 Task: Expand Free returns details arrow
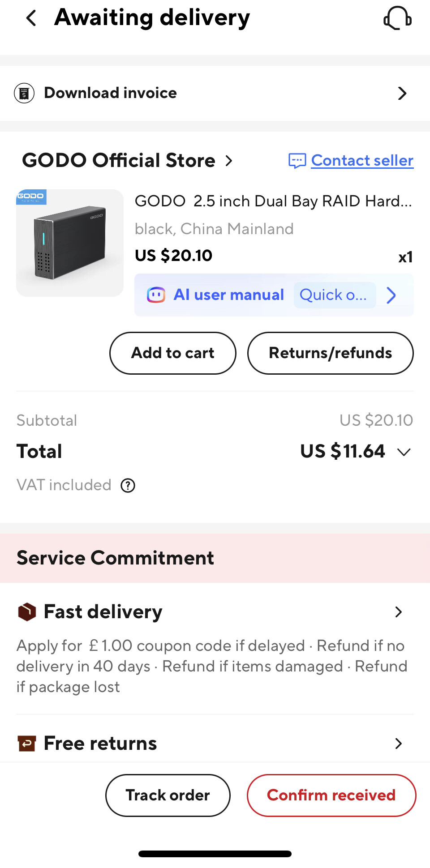coord(398,744)
